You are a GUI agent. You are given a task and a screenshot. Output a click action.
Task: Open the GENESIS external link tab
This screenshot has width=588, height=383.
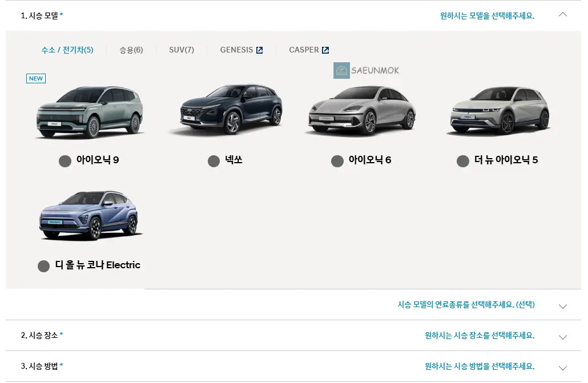pyautogui.click(x=241, y=50)
